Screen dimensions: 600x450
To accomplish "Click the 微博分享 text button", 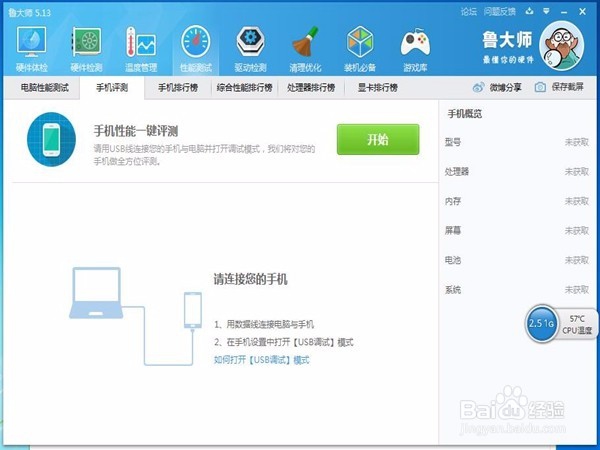I will point(505,88).
